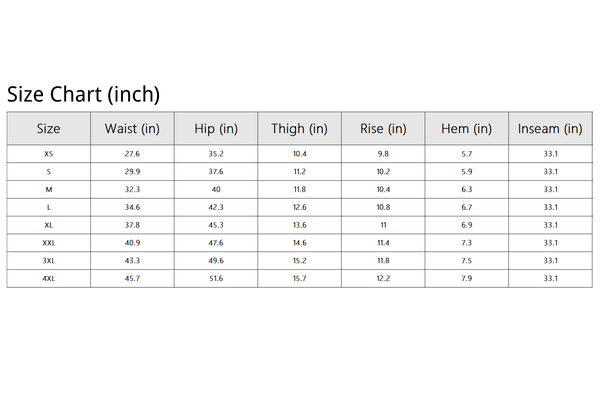Click the Size Chart (inch) title
Viewport: 600px width, 400px height.
83,95
